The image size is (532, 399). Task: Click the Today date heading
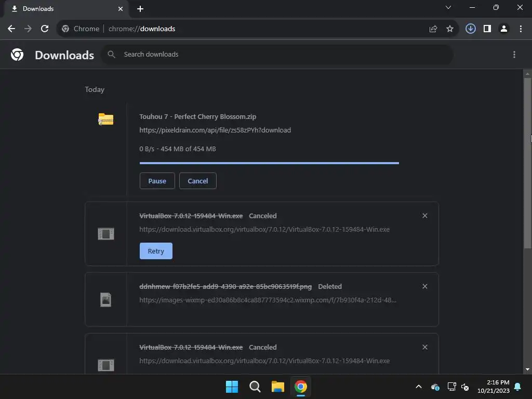click(95, 89)
